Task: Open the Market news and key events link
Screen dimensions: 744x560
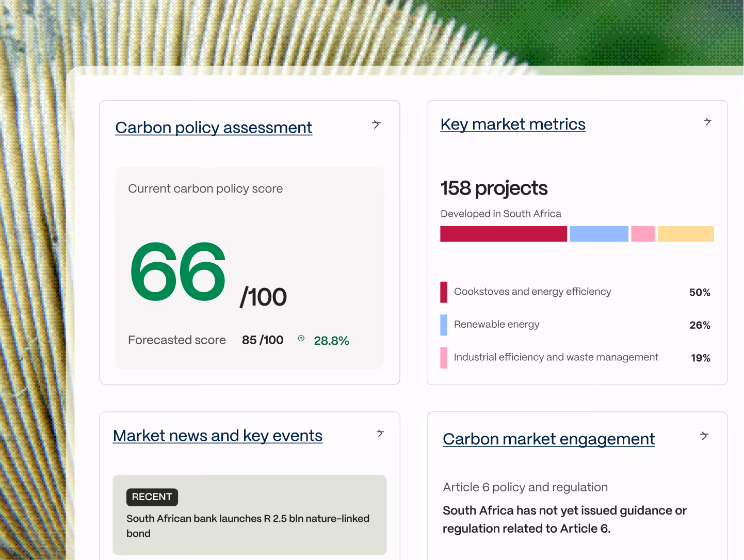Action: coord(218,436)
